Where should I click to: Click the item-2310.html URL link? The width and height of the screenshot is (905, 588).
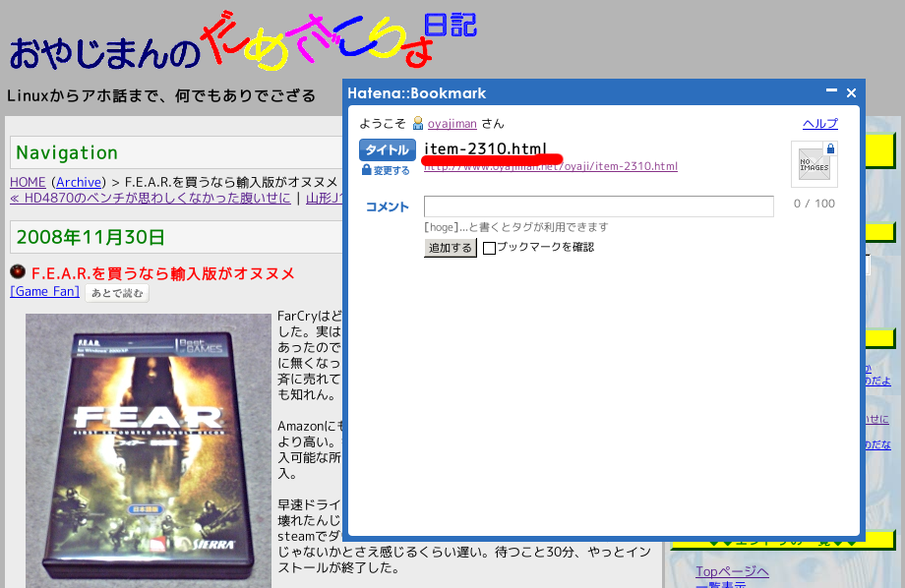tap(551, 166)
